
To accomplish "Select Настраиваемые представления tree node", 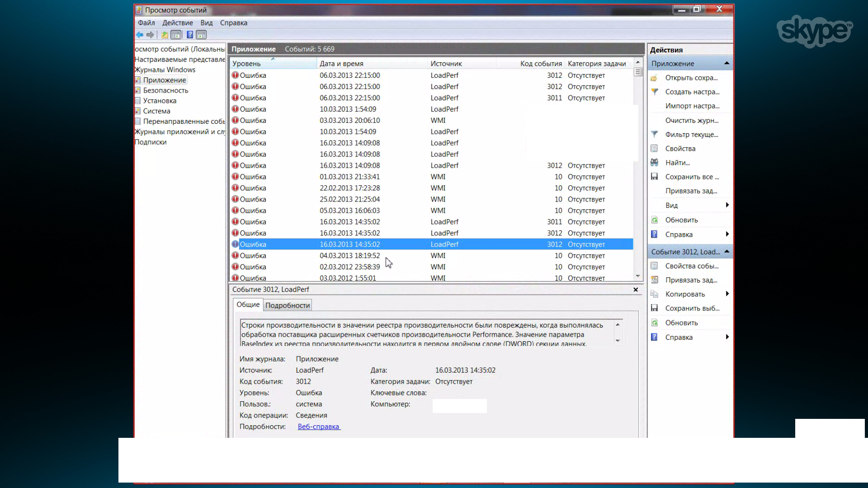I will (x=180, y=59).
